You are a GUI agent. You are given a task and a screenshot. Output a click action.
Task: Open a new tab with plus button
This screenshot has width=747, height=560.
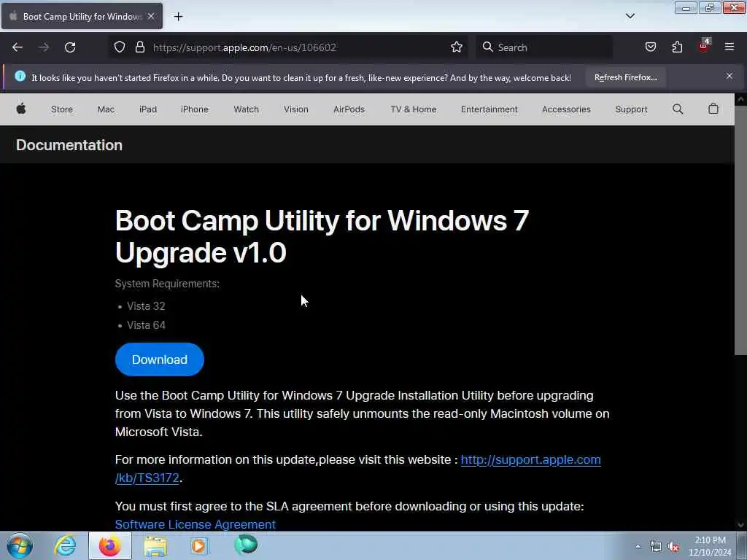pyautogui.click(x=178, y=17)
